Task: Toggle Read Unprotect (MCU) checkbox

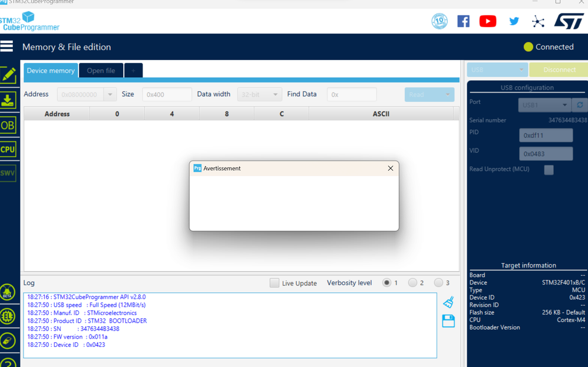Action: tap(549, 170)
